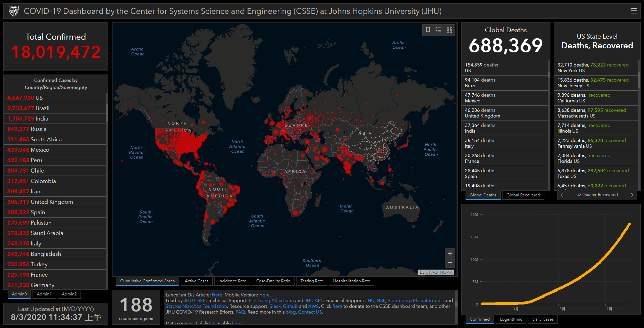Viewport: 644px width, 328px height.
Task: Switch chart to Logarithmic tab
Action: (x=511, y=319)
